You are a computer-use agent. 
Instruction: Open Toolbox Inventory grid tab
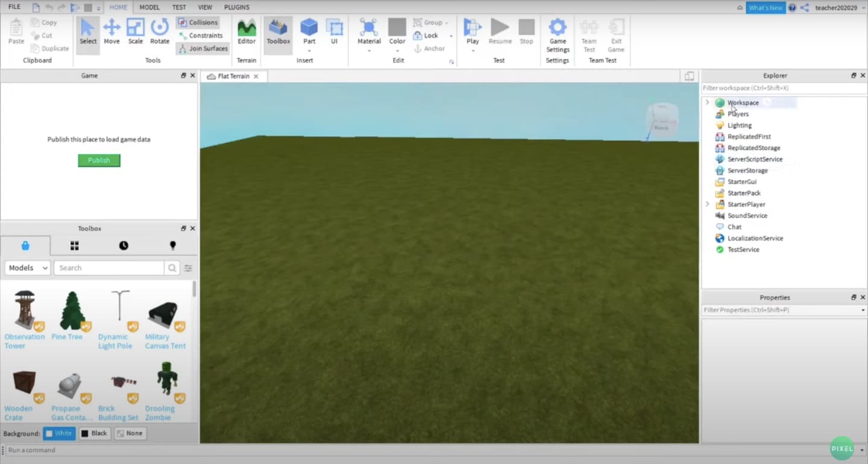pos(75,245)
